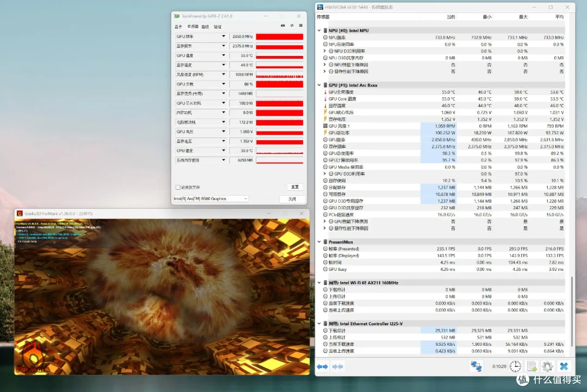Click the chip icon beside PresentMon header
587x392 pixels.
(x=325, y=242)
